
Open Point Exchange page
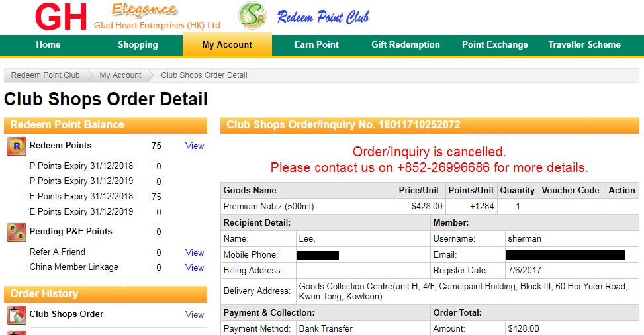[x=495, y=45]
